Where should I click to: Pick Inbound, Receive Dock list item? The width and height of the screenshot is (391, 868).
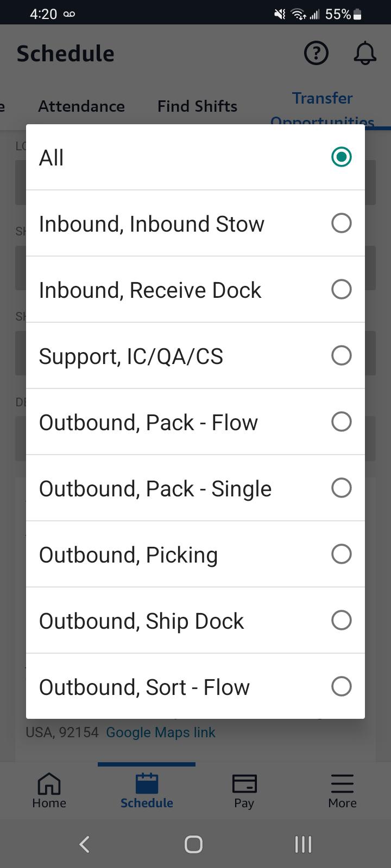(150, 290)
